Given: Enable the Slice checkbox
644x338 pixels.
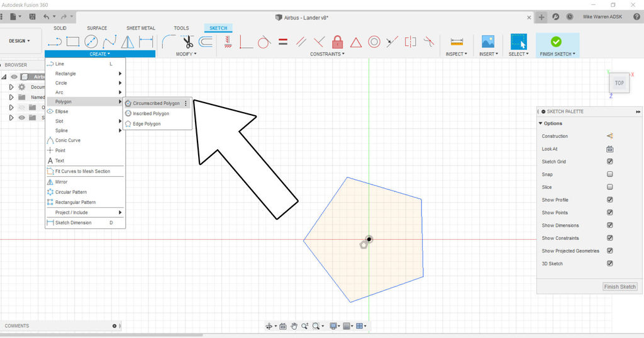Looking at the screenshot, I should (610, 187).
